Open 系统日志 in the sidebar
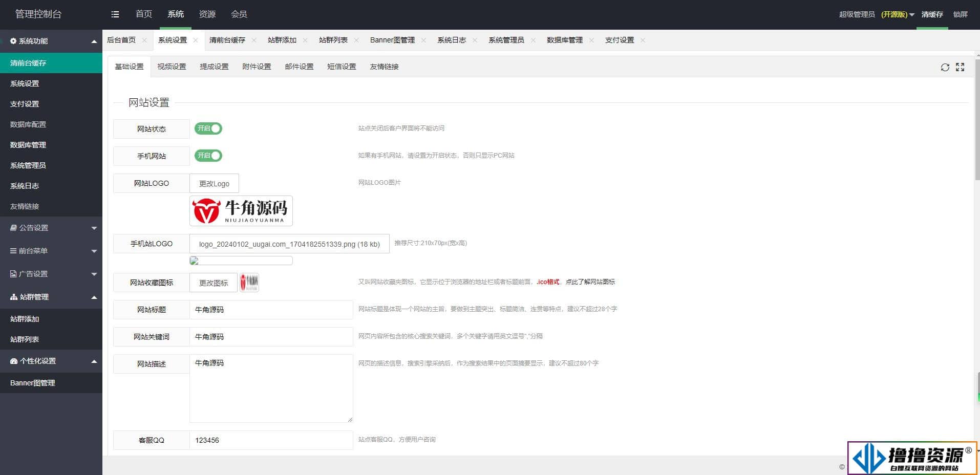 pos(51,186)
